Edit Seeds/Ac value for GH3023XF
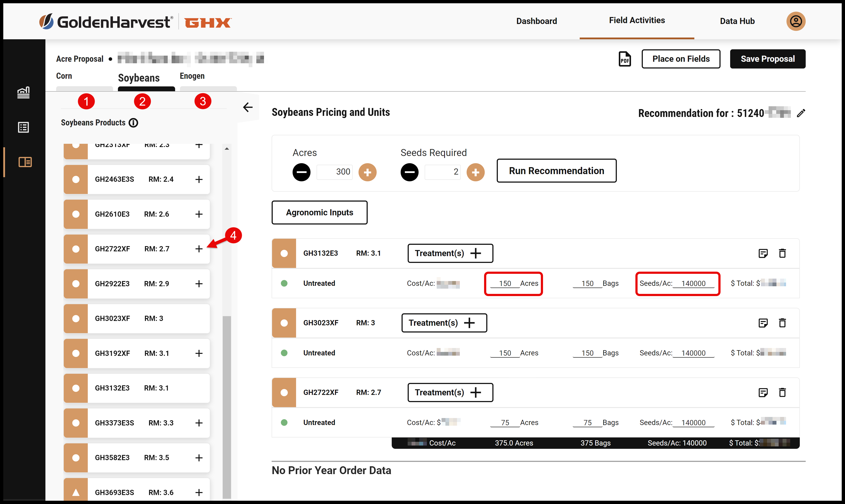The height and width of the screenshot is (504, 845). 693,353
